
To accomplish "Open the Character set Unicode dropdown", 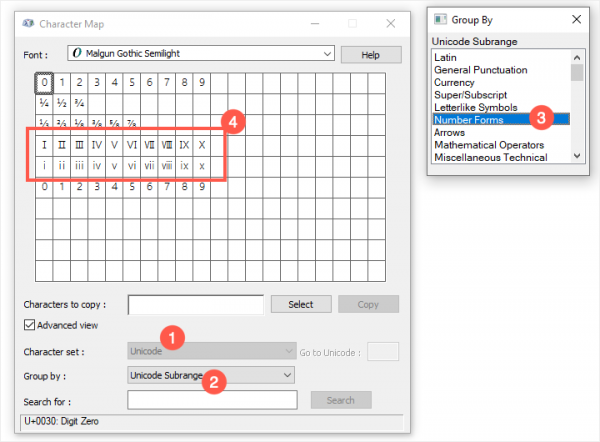I will pos(212,351).
